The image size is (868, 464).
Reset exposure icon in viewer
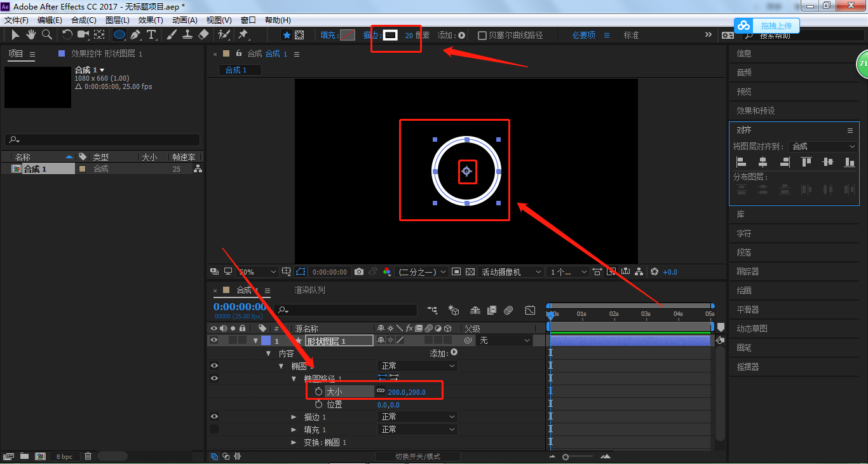(x=654, y=272)
